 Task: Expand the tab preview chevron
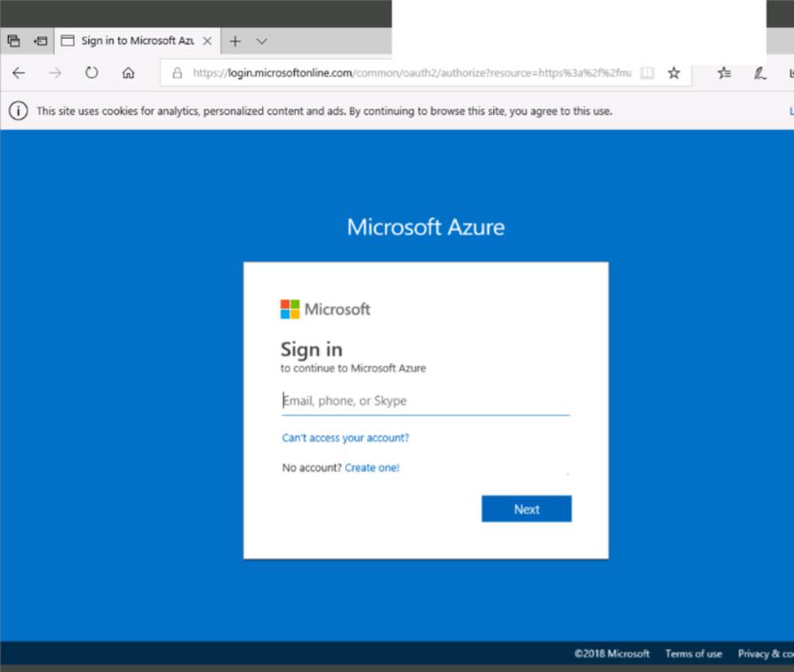coord(261,41)
